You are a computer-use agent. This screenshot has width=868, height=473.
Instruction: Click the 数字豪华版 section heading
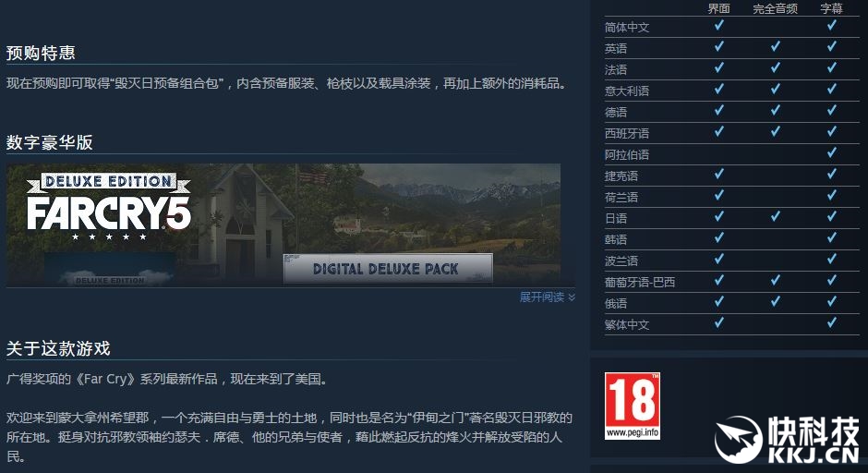[49, 142]
